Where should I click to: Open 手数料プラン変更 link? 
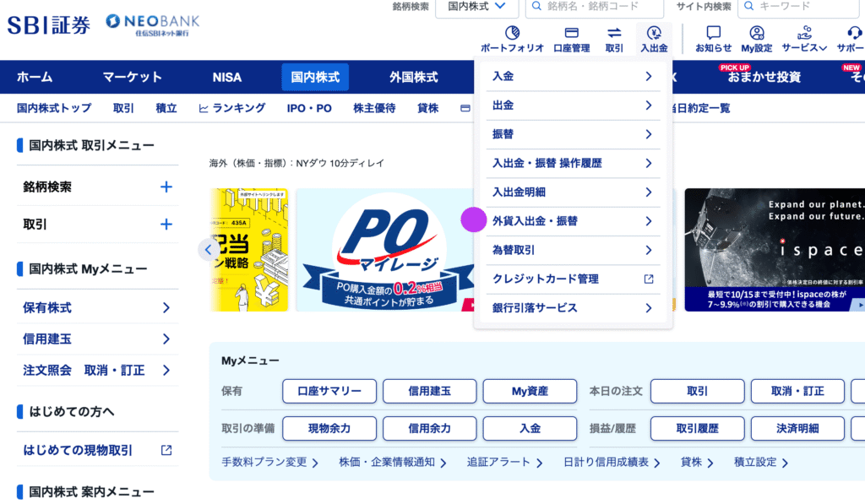click(269, 463)
